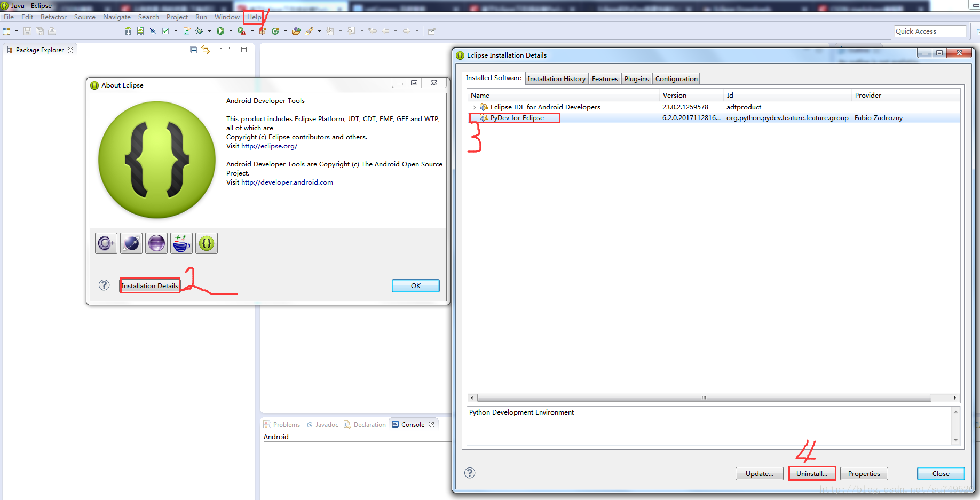Click the Update... button
Image resolution: width=980 pixels, height=500 pixels.
760,473
